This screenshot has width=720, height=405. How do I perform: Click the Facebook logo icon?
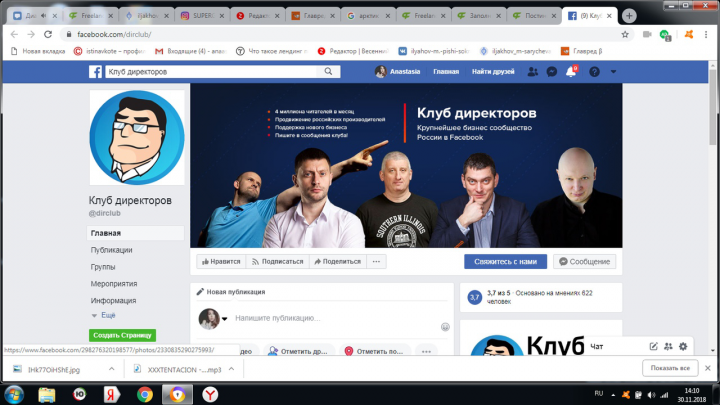96,72
